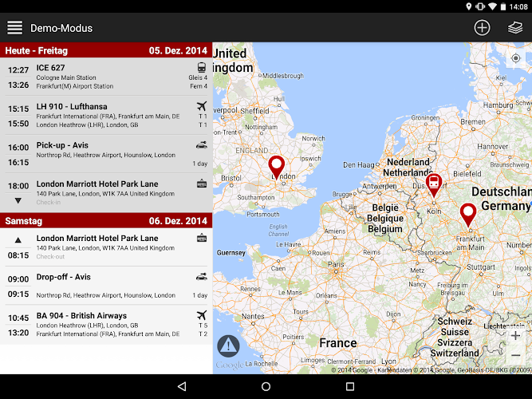
Task: Select the London map pin
Action: (x=277, y=168)
